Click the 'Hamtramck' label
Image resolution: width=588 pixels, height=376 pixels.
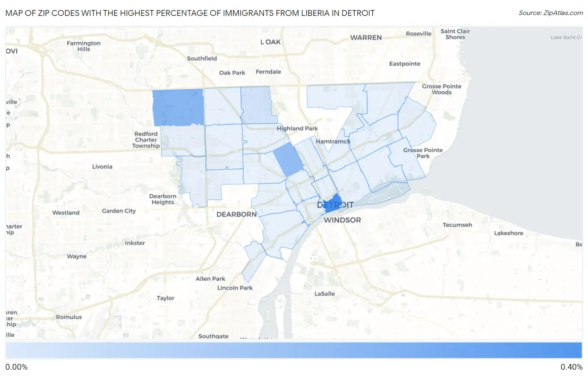coord(333,141)
